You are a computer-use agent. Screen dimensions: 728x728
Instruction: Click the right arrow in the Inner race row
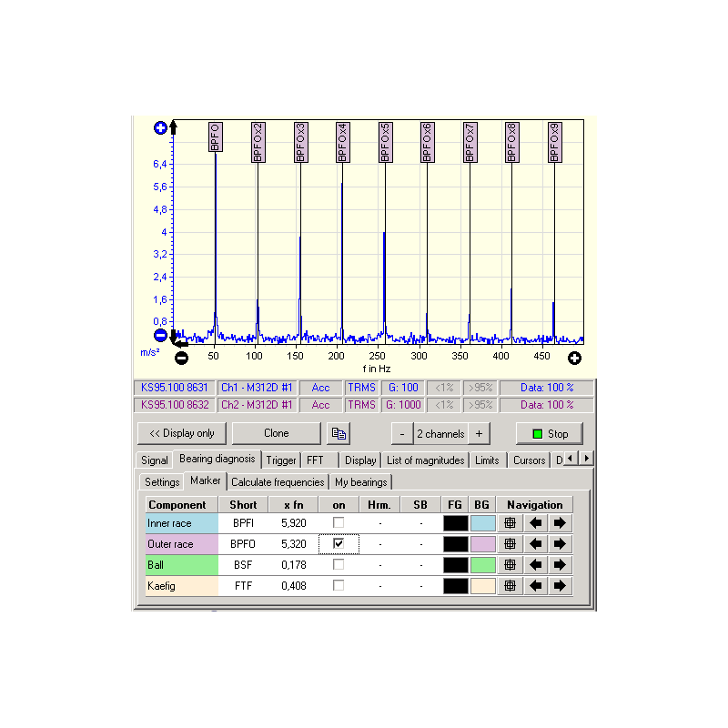tap(560, 523)
